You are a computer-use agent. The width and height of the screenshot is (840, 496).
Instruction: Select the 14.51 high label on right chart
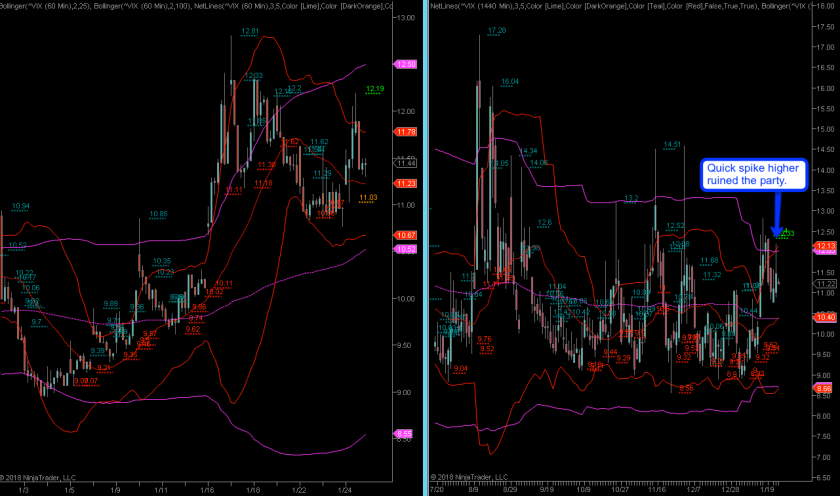671,145
